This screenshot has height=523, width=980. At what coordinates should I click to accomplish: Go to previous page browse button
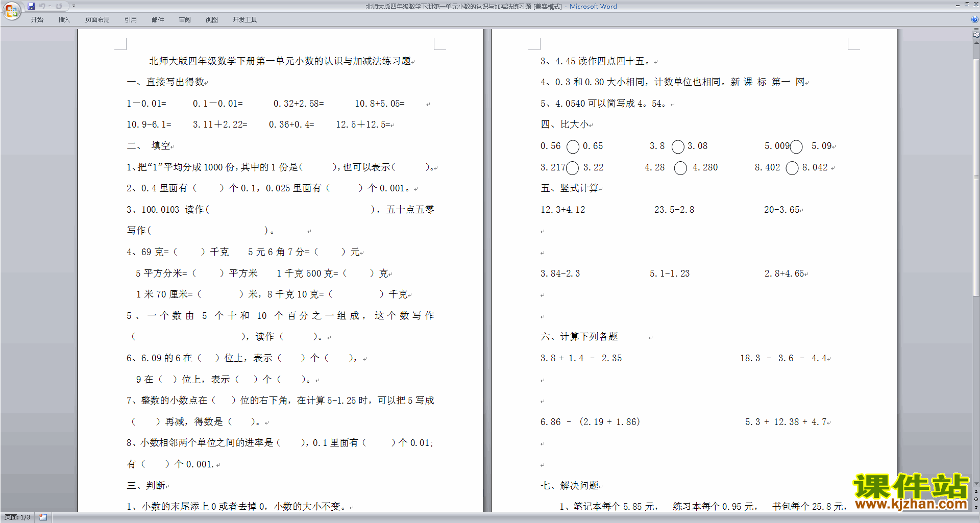[976, 491]
